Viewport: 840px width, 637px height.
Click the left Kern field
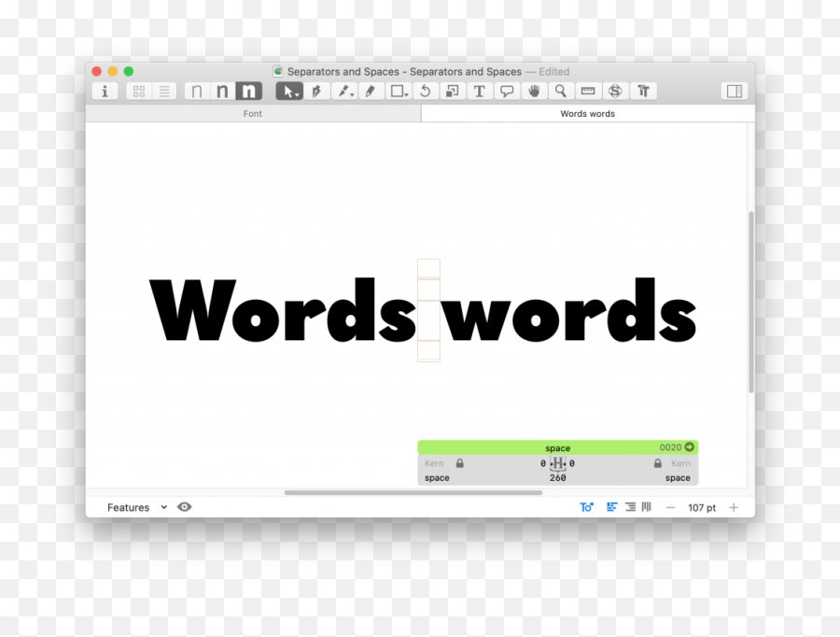click(434, 463)
